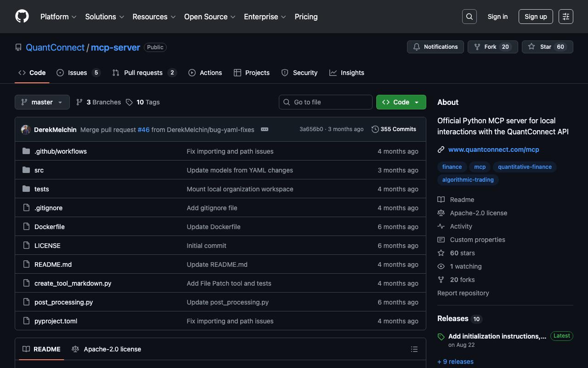Open README outline list icon

pos(414,349)
